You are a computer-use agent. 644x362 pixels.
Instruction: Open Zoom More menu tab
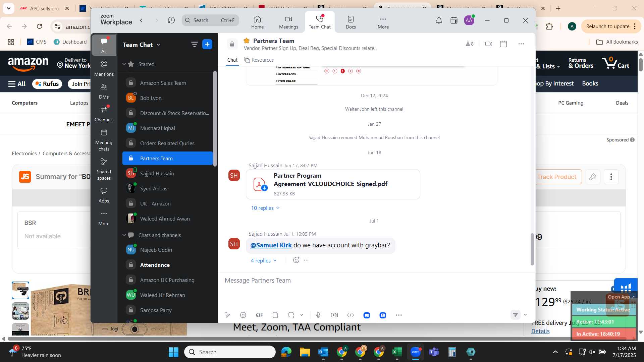(383, 22)
